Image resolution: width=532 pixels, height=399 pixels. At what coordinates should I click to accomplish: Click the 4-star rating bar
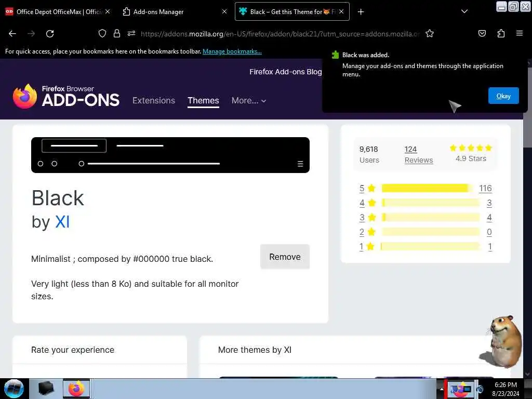[431, 203]
